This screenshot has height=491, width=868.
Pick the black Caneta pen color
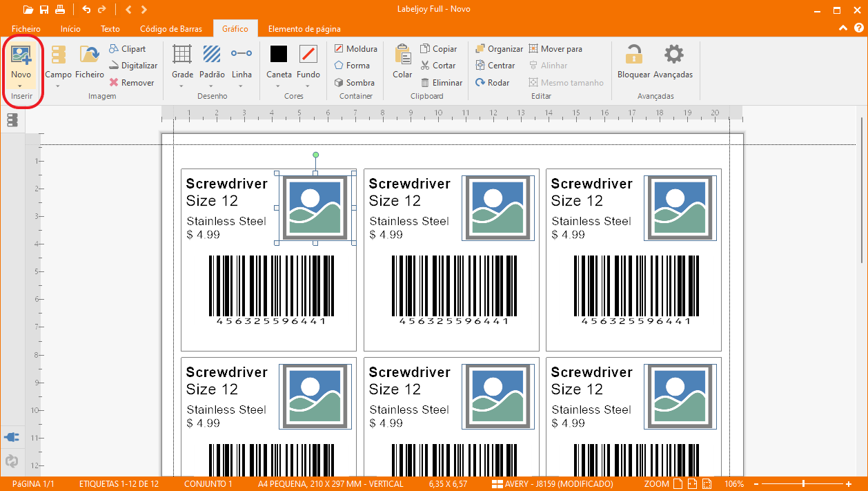pos(279,54)
